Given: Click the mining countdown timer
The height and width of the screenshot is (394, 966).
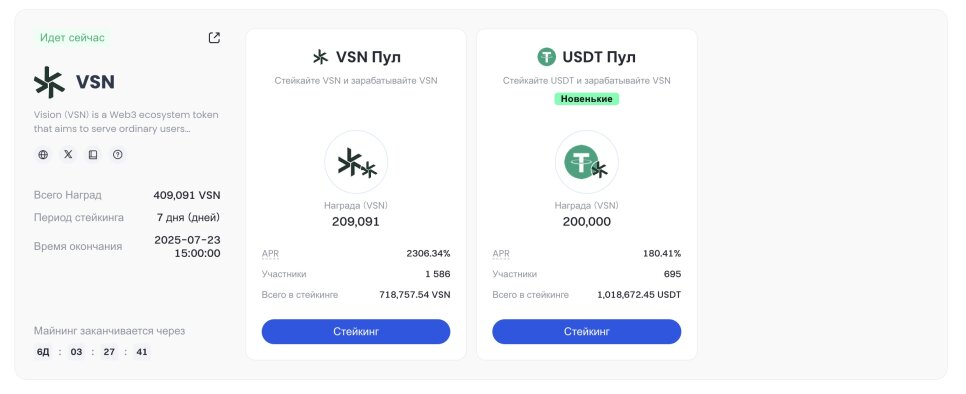Looking at the screenshot, I should tap(92, 352).
